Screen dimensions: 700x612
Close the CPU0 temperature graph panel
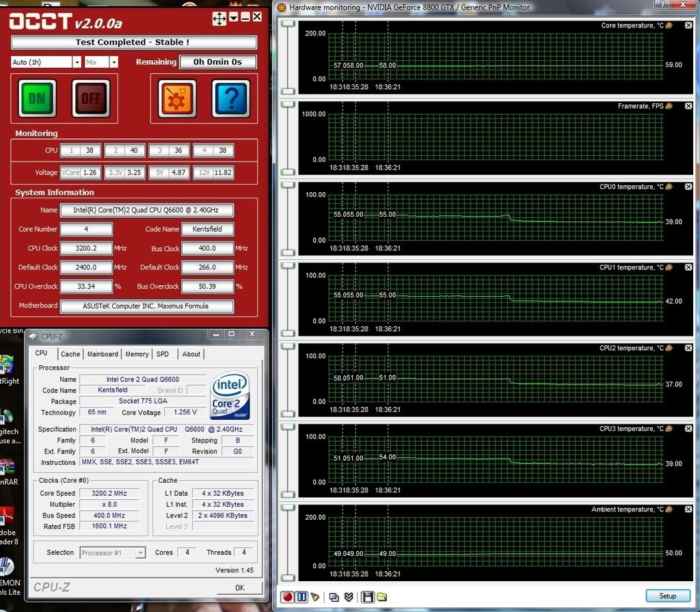[x=688, y=187]
